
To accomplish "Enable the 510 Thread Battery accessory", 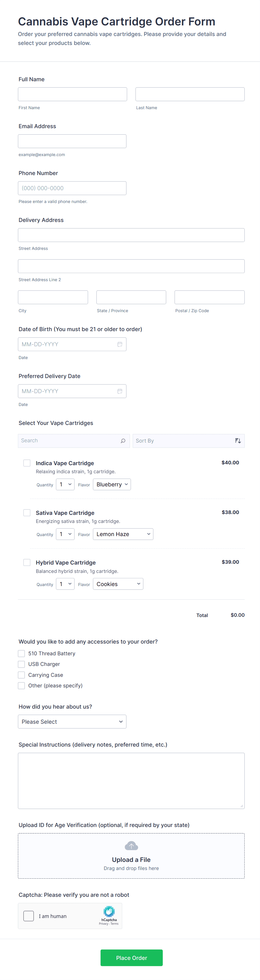I will (x=22, y=654).
